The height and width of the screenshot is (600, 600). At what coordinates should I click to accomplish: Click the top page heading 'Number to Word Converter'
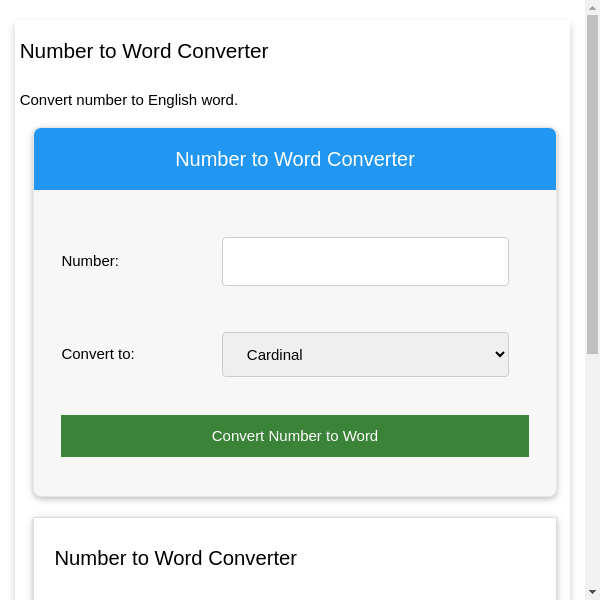pos(144,51)
